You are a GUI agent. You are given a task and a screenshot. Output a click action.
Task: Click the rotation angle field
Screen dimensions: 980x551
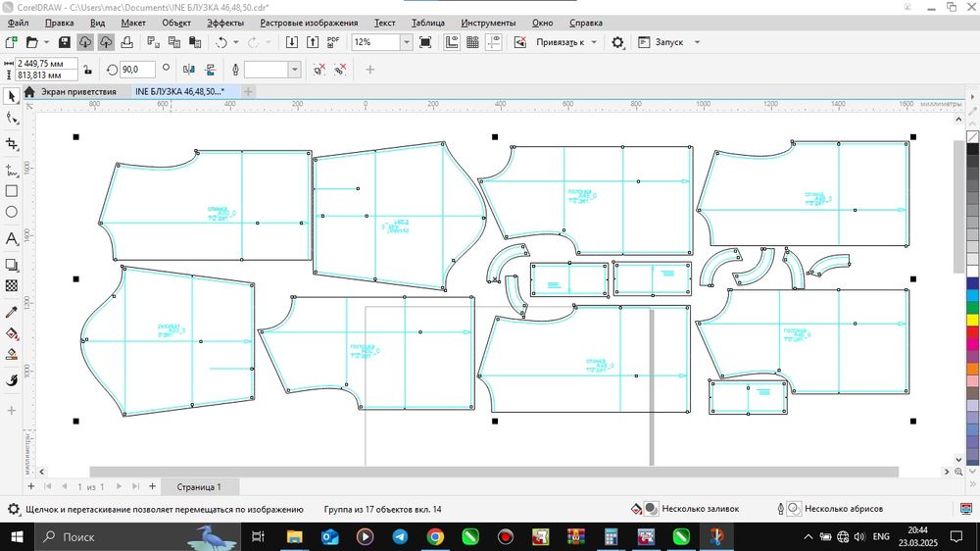pyautogui.click(x=137, y=70)
